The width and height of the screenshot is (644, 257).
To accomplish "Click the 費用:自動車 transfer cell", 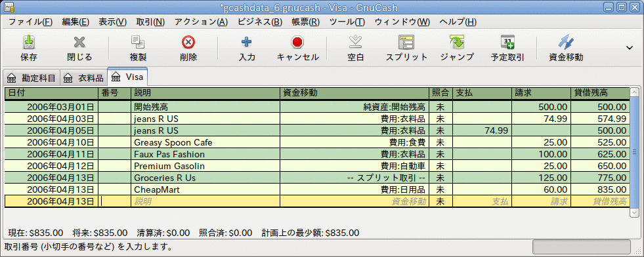I will click(x=354, y=167).
